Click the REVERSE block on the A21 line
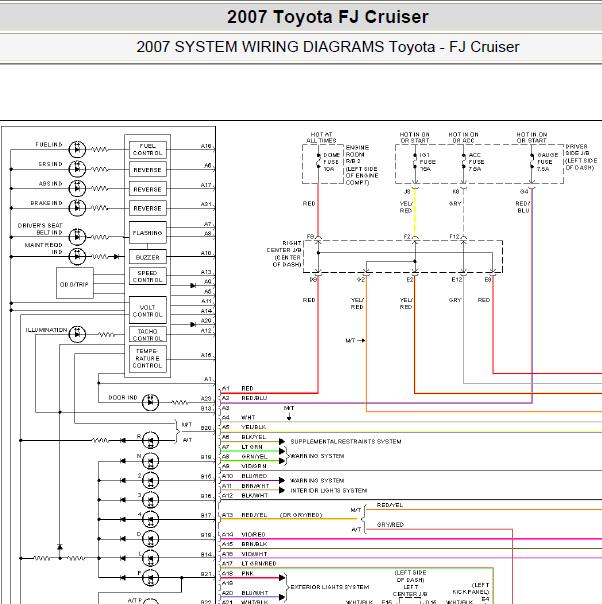The width and height of the screenshot is (602, 604). click(148, 208)
